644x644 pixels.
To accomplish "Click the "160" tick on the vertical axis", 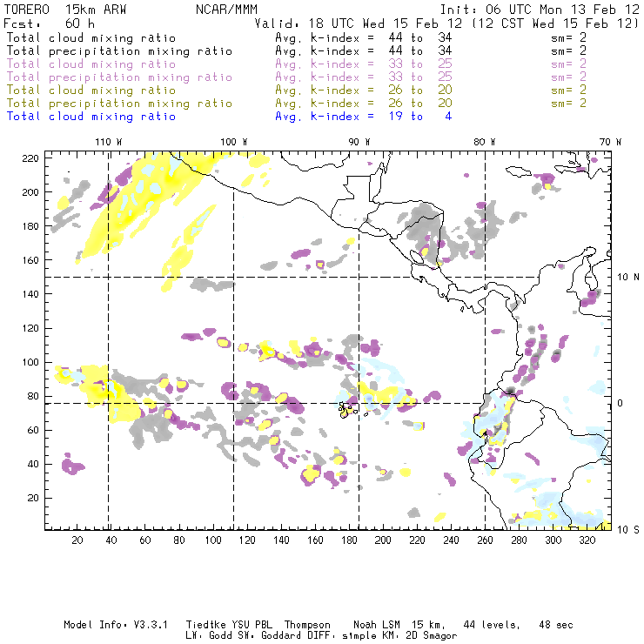I will [30, 260].
